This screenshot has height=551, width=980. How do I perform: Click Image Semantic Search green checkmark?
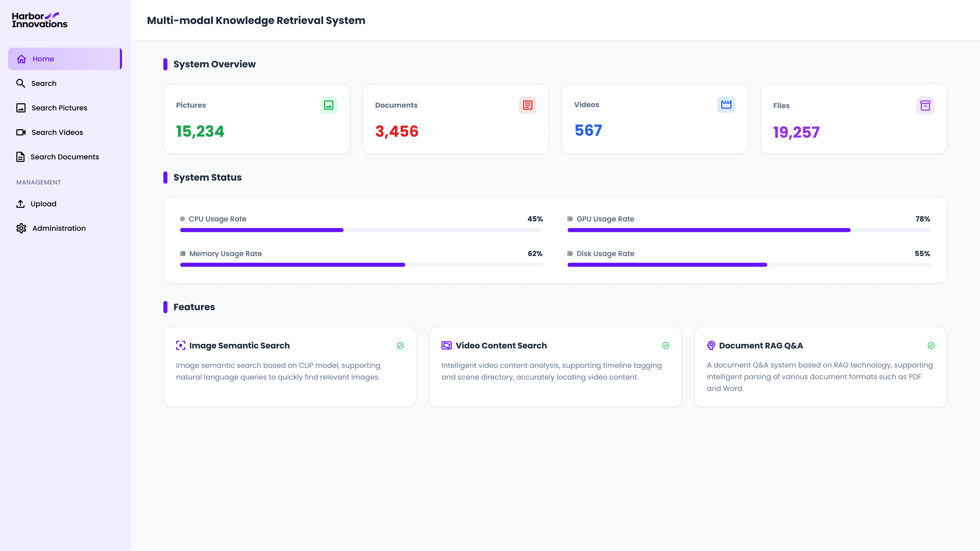tap(400, 345)
